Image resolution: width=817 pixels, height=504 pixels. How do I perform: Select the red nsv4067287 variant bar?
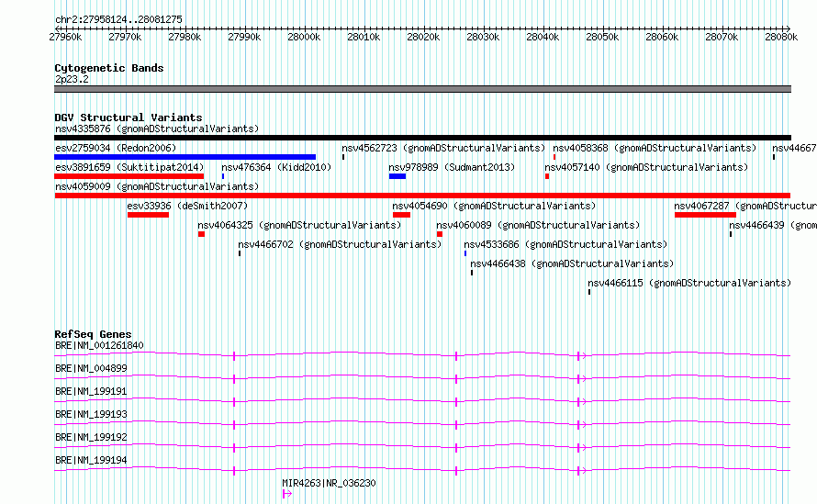[705, 215]
